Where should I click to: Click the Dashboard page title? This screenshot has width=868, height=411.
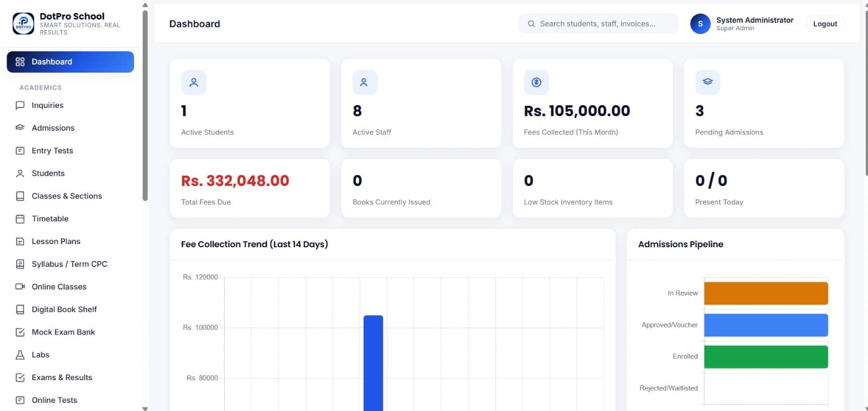point(195,24)
